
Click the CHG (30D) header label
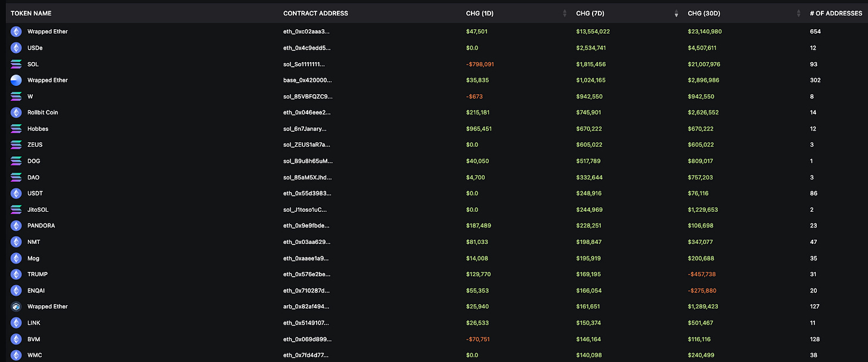(x=705, y=13)
